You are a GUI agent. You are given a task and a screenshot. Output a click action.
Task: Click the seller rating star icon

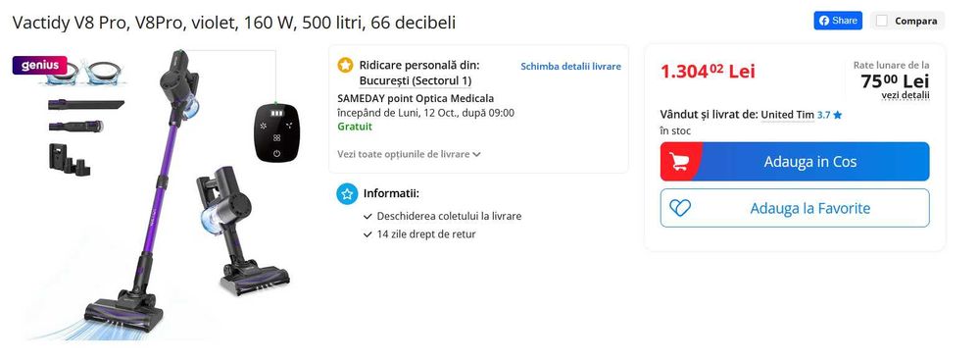tap(838, 115)
